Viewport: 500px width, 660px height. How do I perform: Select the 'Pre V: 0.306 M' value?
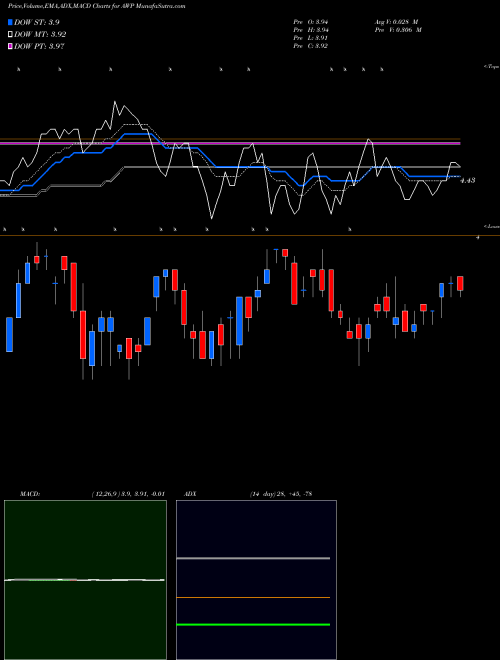coord(398,30)
